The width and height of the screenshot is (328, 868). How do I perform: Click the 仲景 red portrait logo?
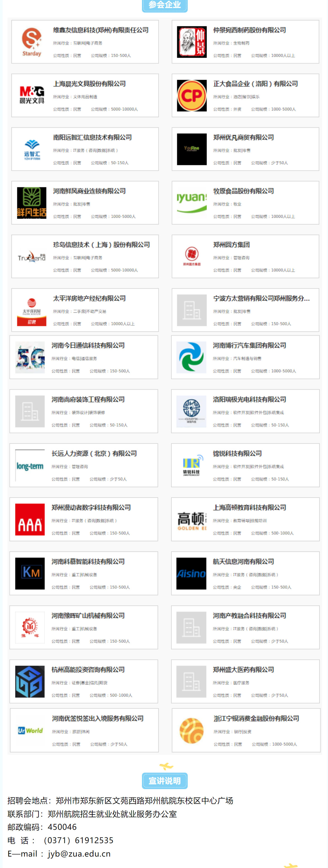pos(192,42)
